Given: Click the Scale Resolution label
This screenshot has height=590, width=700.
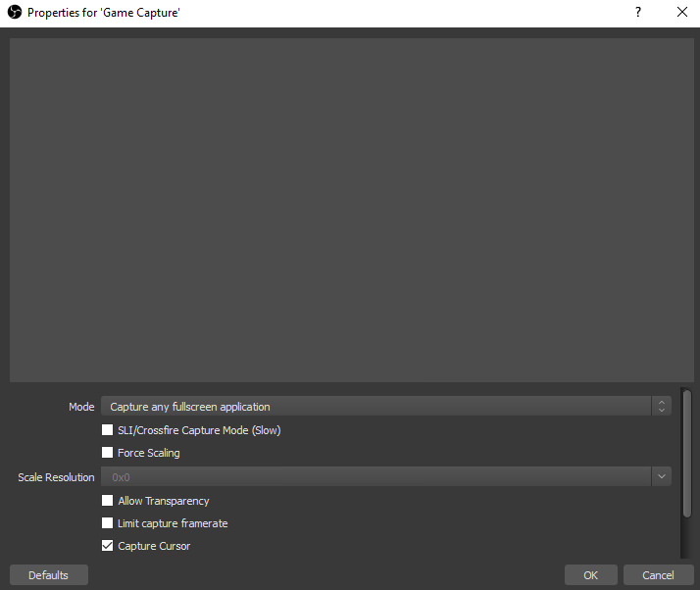Looking at the screenshot, I should (x=56, y=477).
